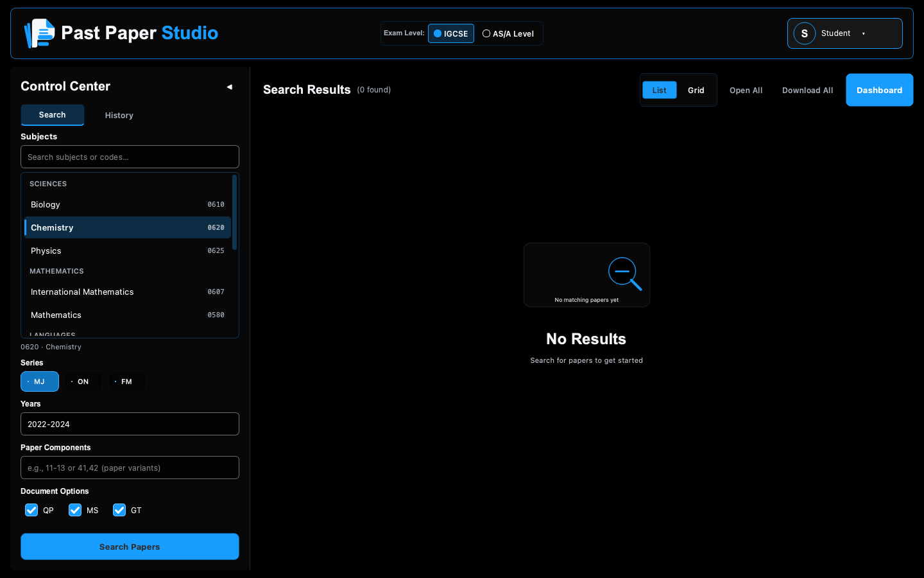Open the Student account dropdown

(x=844, y=33)
